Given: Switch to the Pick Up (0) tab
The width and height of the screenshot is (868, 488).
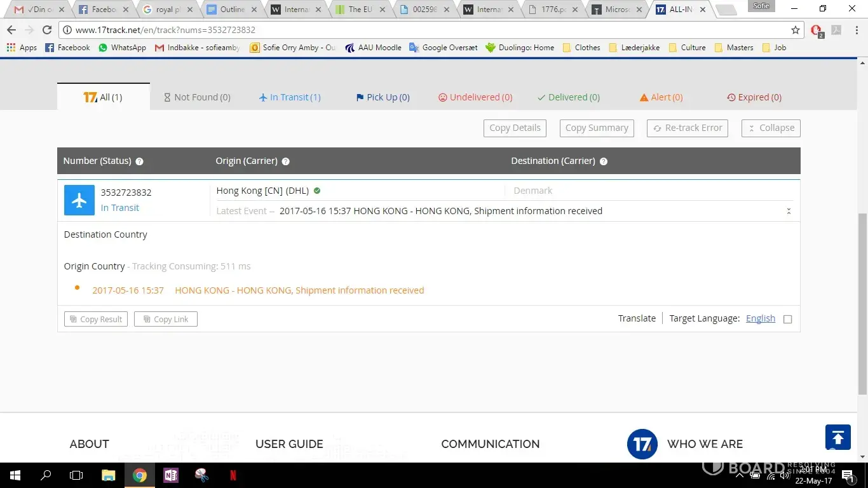Looking at the screenshot, I should point(383,97).
